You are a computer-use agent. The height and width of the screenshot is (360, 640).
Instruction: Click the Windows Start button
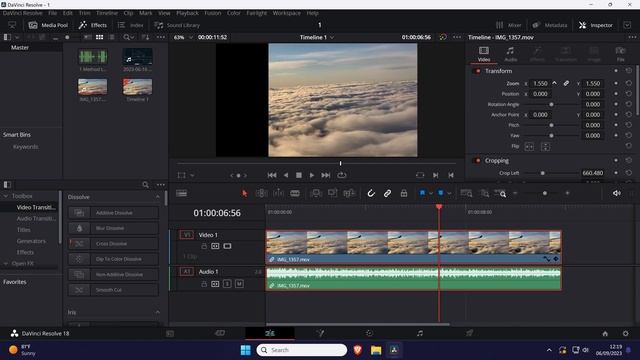pyautogui.click(x=245, y=350)
